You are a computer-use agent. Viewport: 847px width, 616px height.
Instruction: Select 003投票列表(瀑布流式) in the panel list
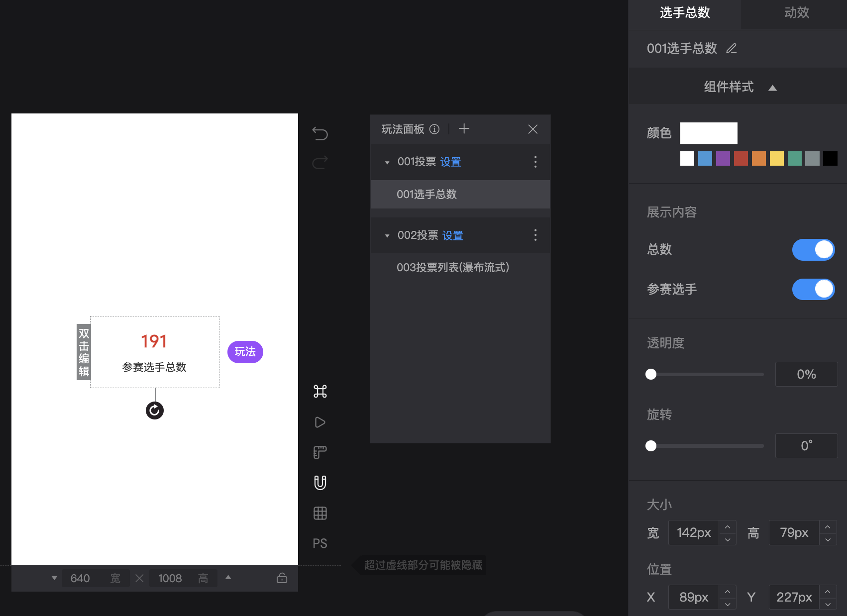460,267
